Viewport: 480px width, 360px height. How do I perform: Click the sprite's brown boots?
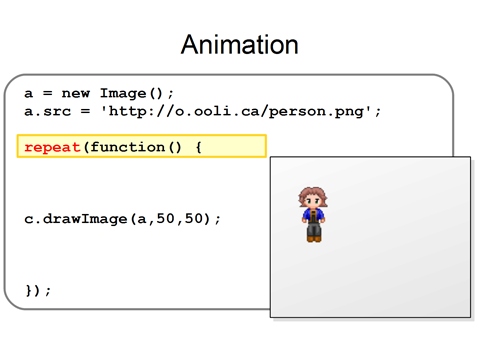click(x=314, y=239)
